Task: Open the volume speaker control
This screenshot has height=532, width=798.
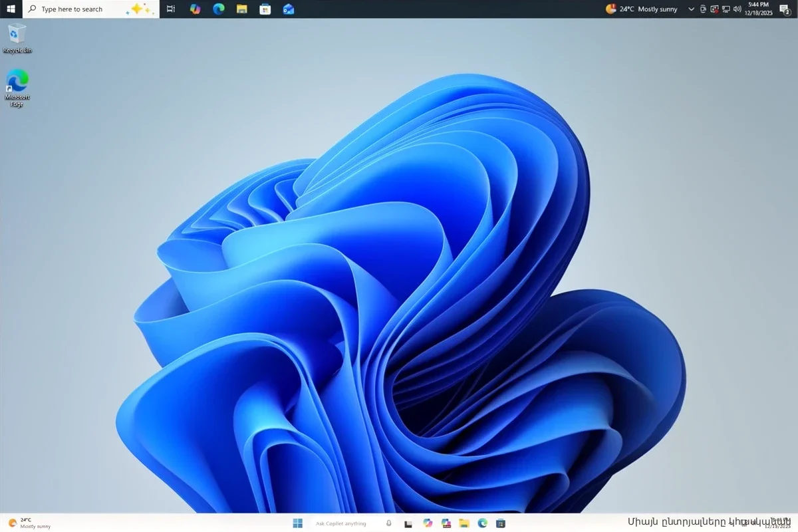Action: (737, 9)
